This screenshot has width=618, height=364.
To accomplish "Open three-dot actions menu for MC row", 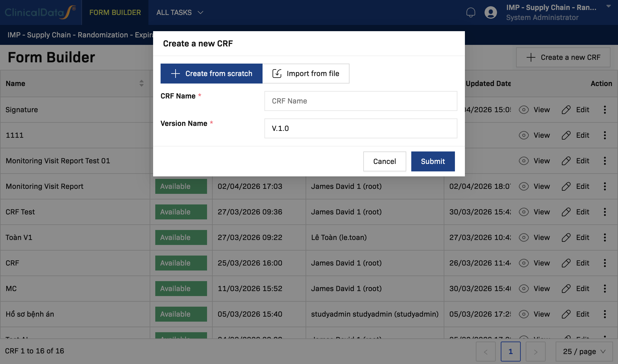I will tap(605, 289).
